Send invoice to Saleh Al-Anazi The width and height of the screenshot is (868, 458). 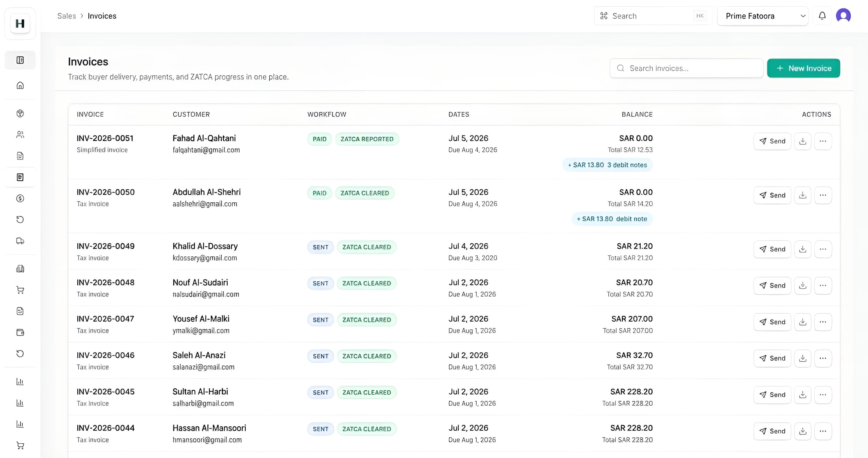[x=772, y=358]
